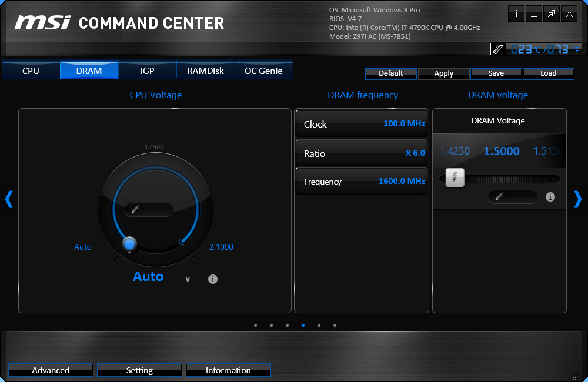
Task: Go to next page with right arrow
Action: pos(578,199)
